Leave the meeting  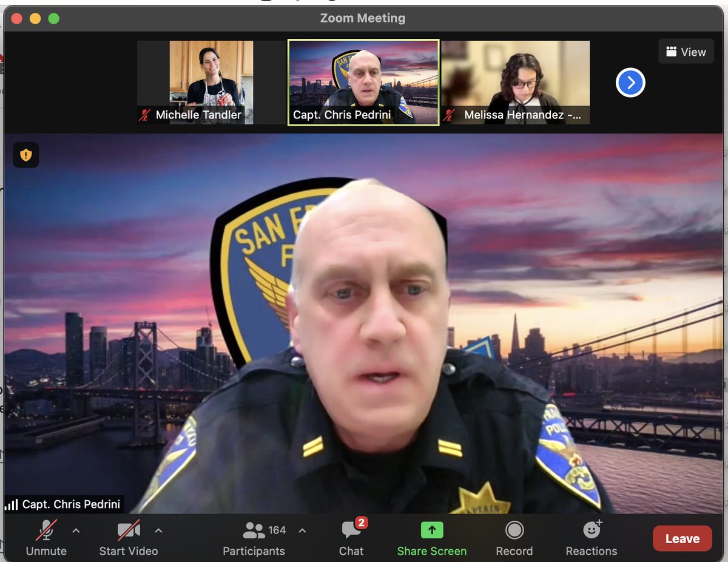682,539
